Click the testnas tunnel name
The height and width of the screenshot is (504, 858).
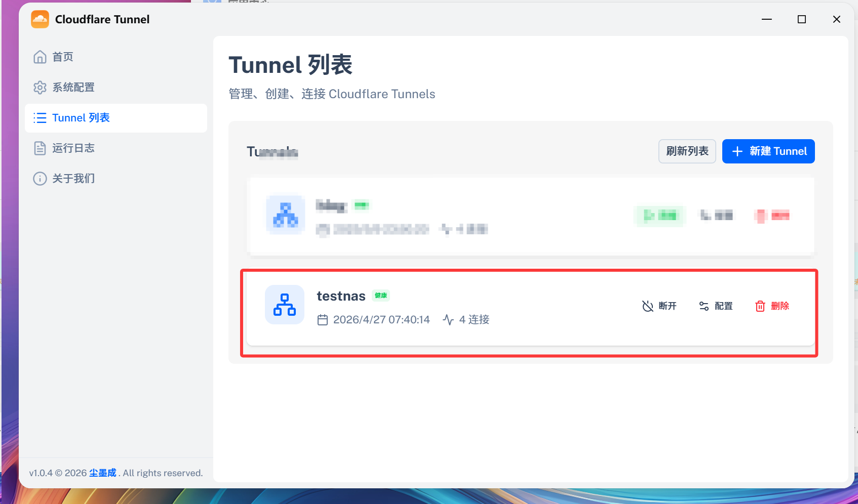(341, 296)
